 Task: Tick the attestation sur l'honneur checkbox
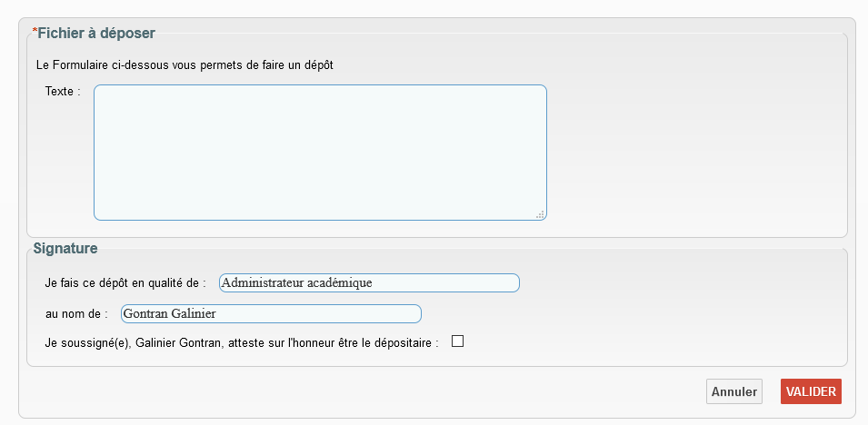(458, 341)
